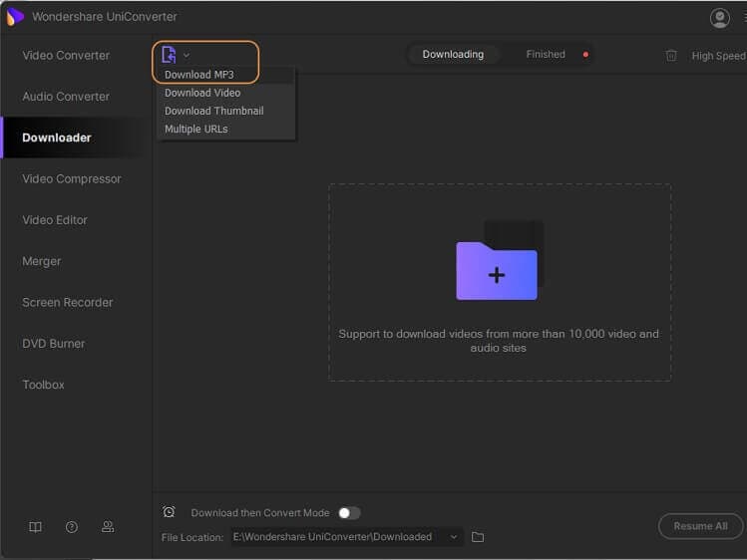747x560 pixels.
Task: Choose Download Video from the menu
Action: [x=202, y=93]
